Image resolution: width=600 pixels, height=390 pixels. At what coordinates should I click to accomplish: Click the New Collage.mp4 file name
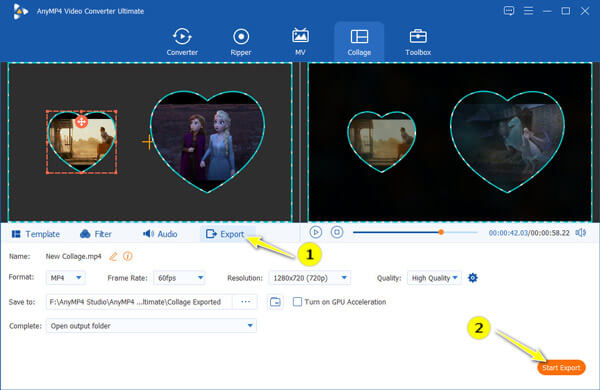pyautogui.click(x=73, y=256)
